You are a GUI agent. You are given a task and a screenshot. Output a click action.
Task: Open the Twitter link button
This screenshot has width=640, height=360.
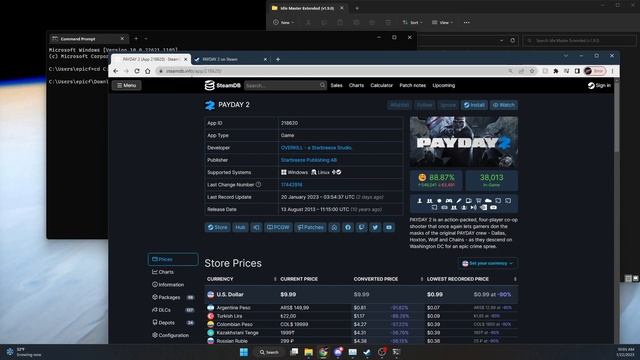coord(375,227)
